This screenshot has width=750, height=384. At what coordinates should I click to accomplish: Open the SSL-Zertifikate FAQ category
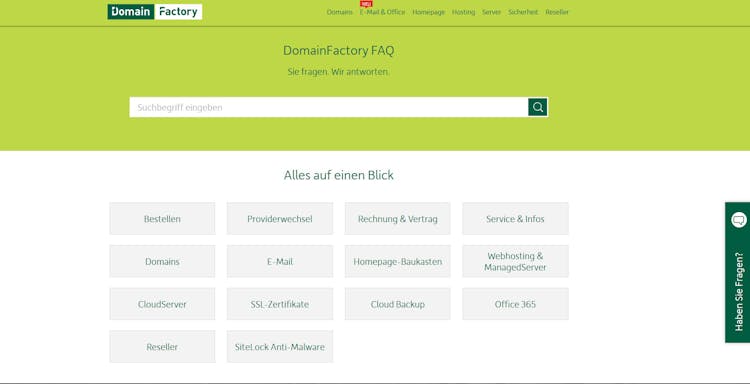coord(280,304)
